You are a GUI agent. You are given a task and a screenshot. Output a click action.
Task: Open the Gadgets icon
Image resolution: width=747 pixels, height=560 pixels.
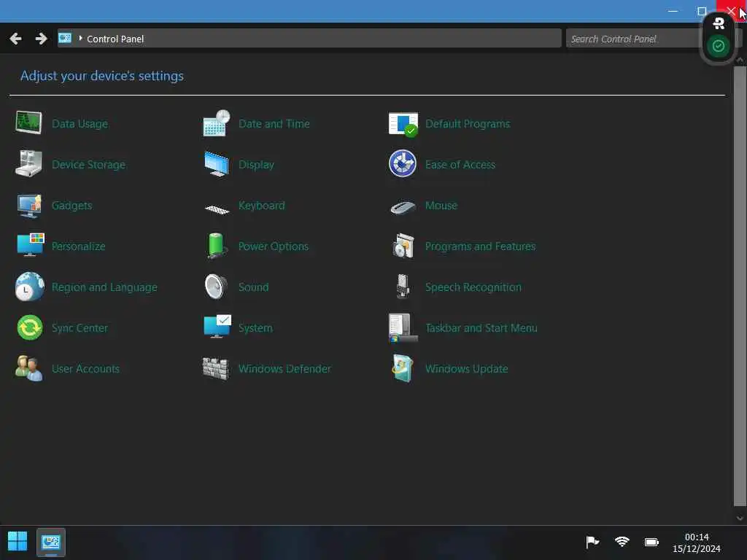[x=29, y=205]
